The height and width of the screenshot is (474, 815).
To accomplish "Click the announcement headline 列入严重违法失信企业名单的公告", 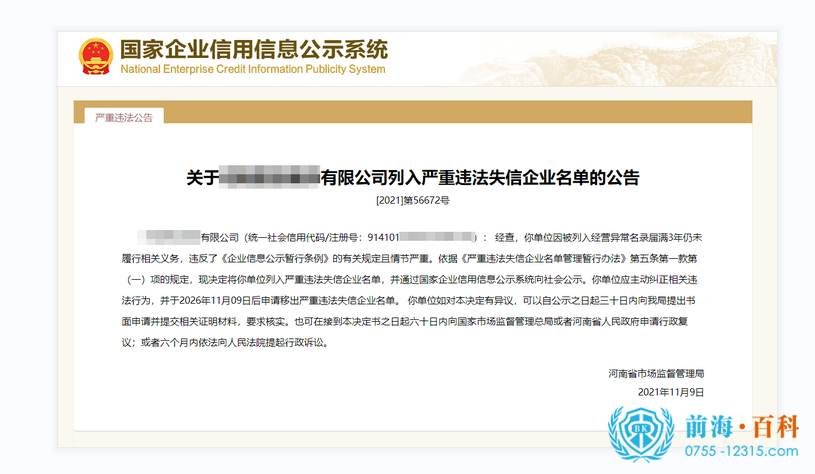I will 513,178.
